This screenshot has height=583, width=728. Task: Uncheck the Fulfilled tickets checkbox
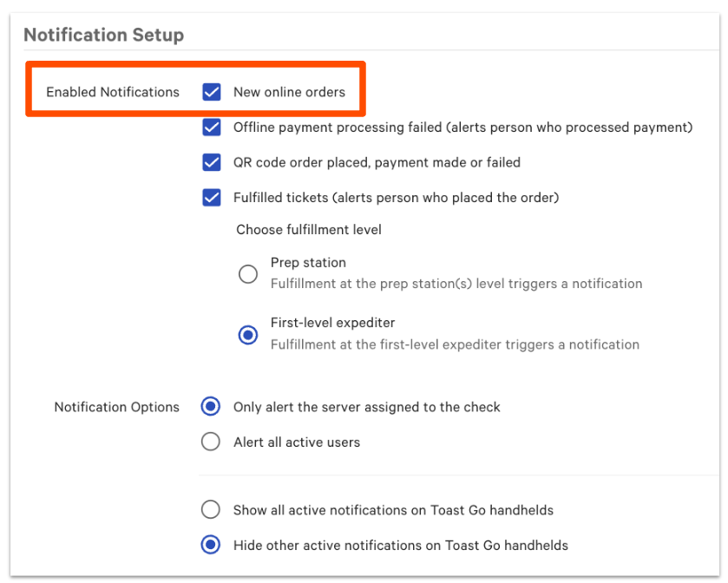(212, 198)
